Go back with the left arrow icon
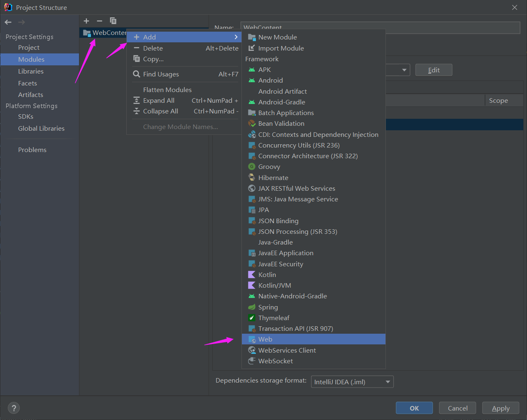This screenshot has width=527, height=420. click(x=8, y=22)
